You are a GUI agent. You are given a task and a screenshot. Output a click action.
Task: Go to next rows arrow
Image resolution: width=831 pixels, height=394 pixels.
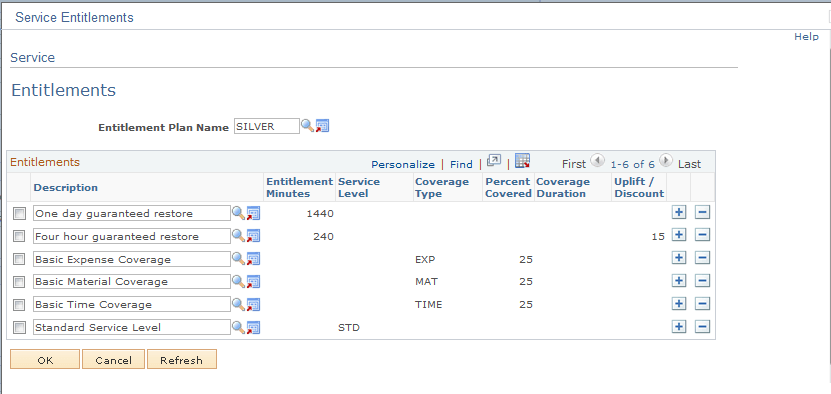tap(666, 161)
